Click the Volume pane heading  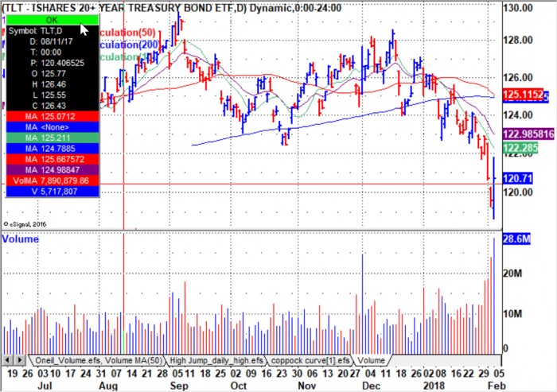[x=20, y=239]
